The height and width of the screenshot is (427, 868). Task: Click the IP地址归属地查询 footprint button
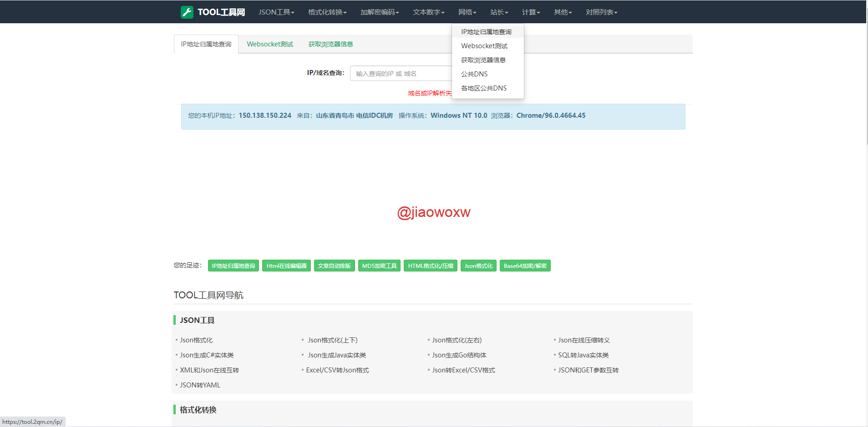click(233, 266)
